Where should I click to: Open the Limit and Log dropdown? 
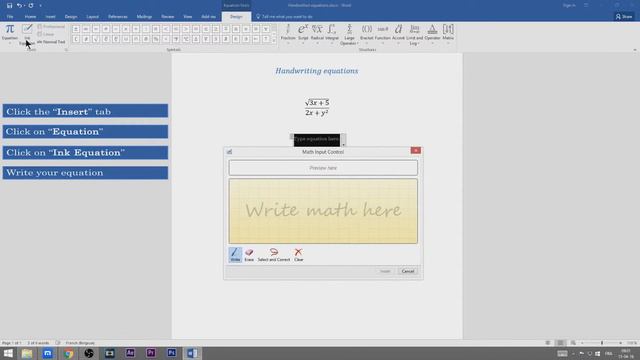coord(414,34)
